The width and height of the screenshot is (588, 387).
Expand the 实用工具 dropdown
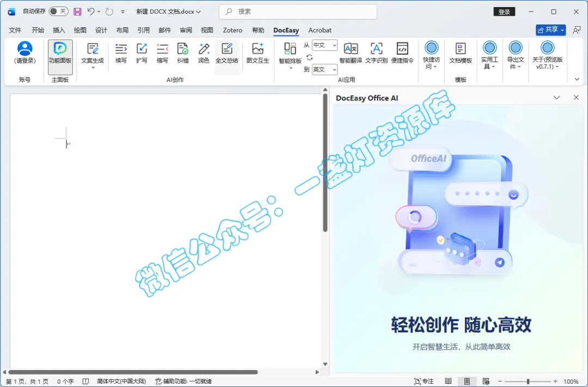489,55
